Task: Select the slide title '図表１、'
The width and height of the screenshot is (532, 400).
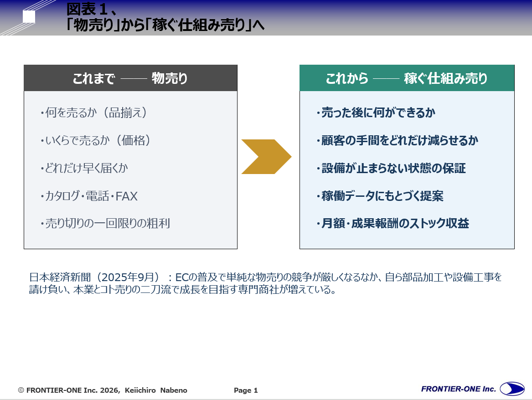Action: [x=92, y=9]
